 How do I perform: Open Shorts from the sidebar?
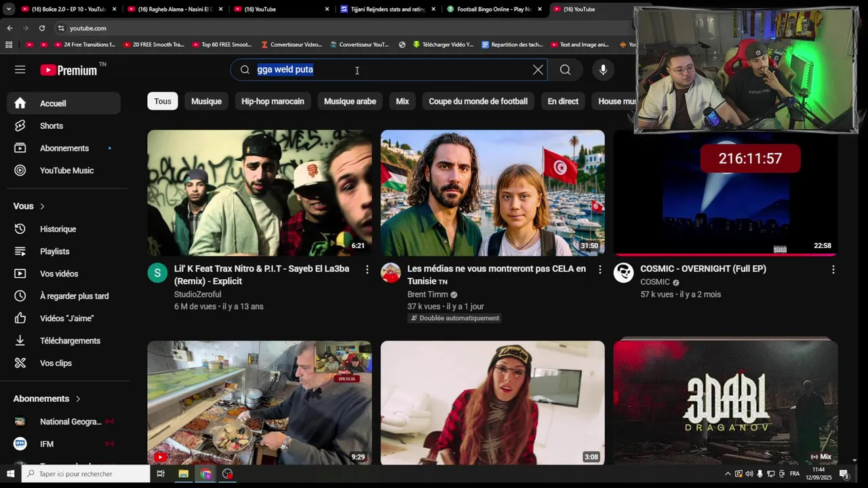click(64, 125)
